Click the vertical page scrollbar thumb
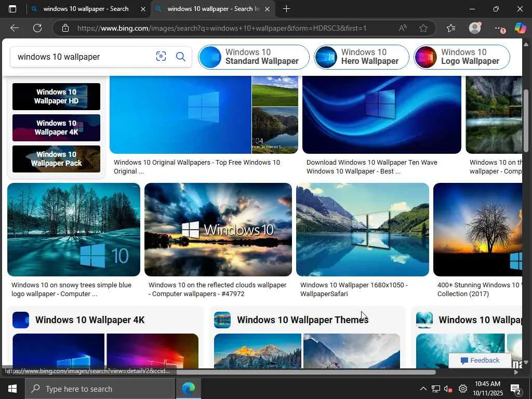 [526, 121]
